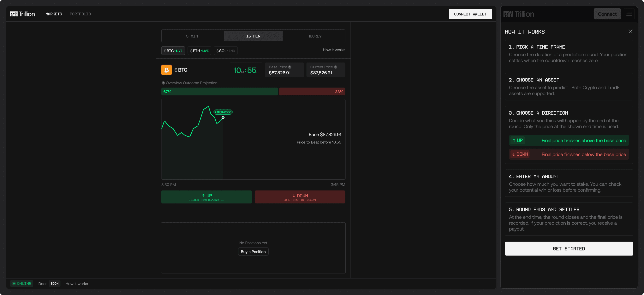Viewport: 644px width, 295px height.
Task: Select the $ETH live asset chip
Action: coord(199,51)
